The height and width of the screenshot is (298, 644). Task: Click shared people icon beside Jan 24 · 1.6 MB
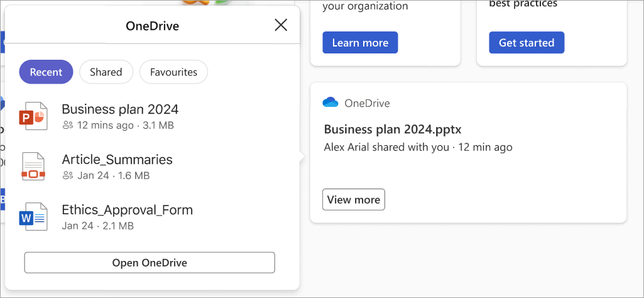[x=67, y=176]
